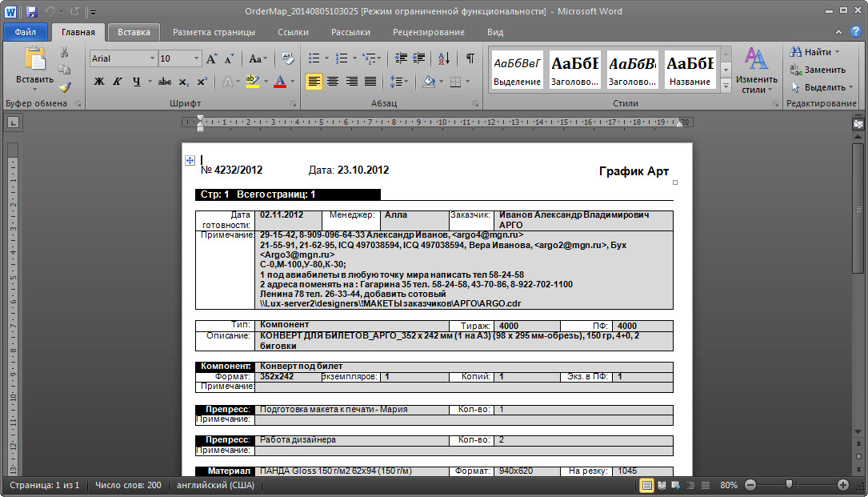The height and width of the screenshot is (497, 868).
Task: Switch to the Рассылки tab
Action: [x=350, y=32]
